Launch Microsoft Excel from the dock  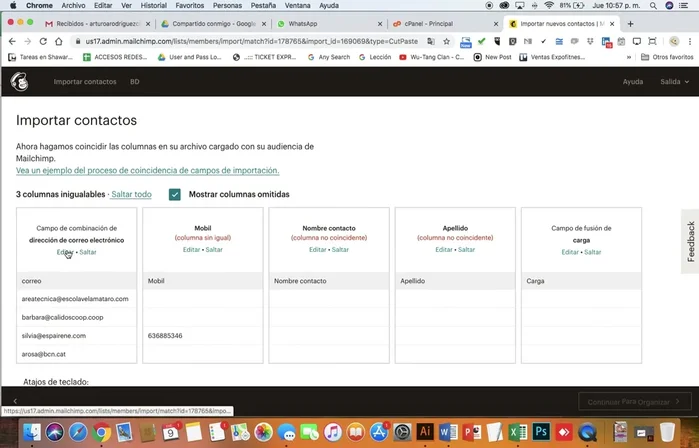[517, 432]
